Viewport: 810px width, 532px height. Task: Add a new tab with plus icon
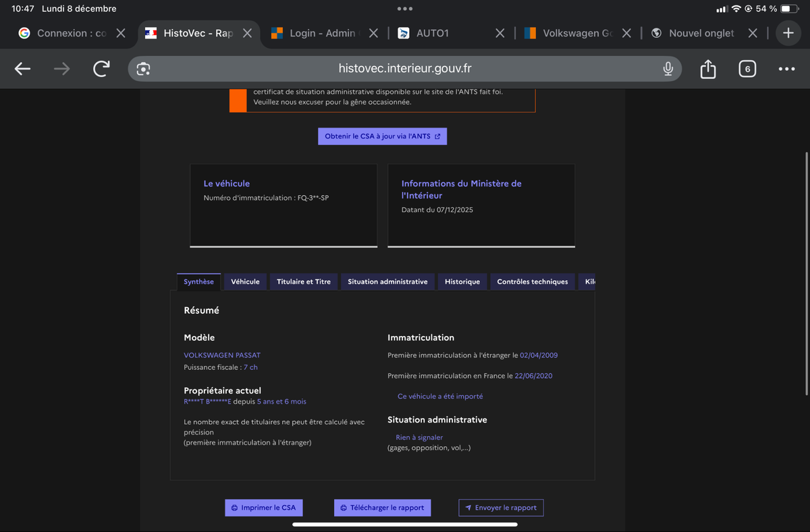pos(788,33)
